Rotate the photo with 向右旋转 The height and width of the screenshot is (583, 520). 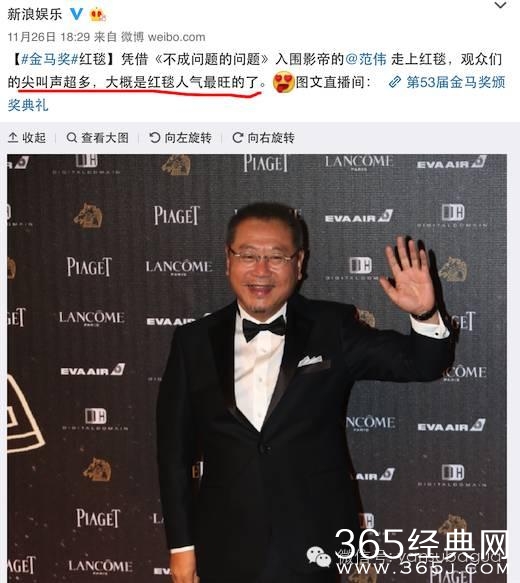click(264, 138)
